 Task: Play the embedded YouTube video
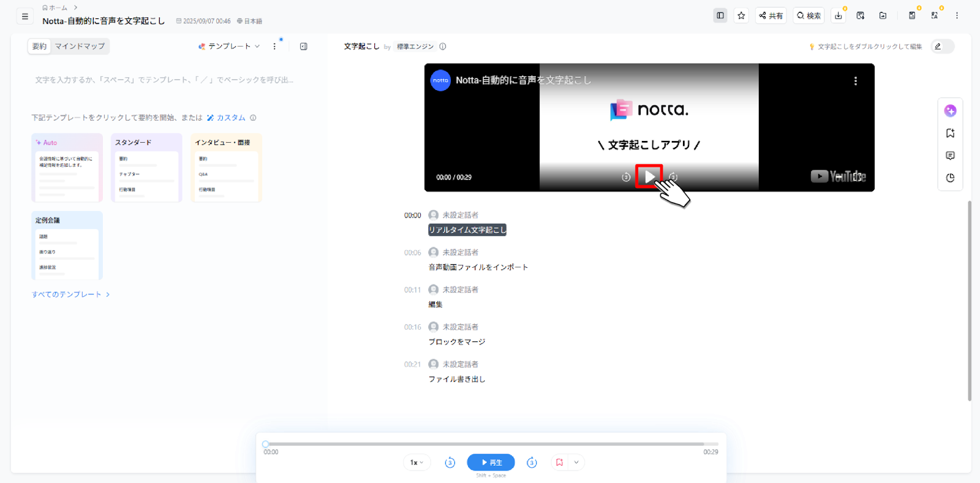[649, 177]
